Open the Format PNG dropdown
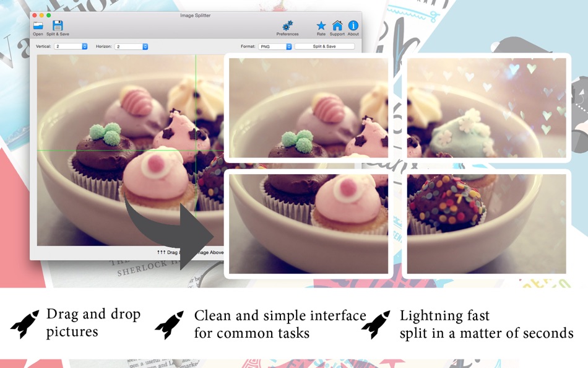The height and width of the screenshot is (368, 588). tap(275, 46)
